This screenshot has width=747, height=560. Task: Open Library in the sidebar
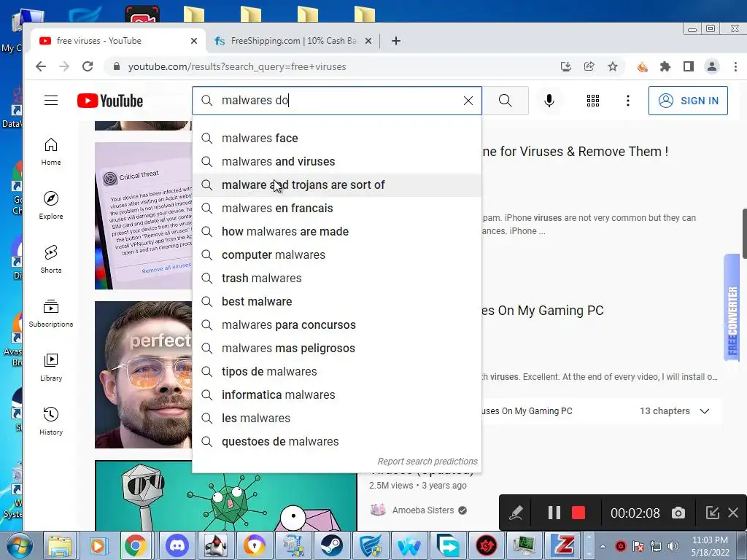point(51,367)
